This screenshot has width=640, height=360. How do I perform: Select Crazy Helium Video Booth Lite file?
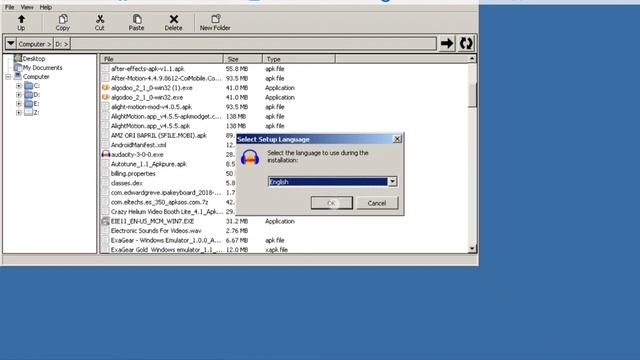point(167,212)
